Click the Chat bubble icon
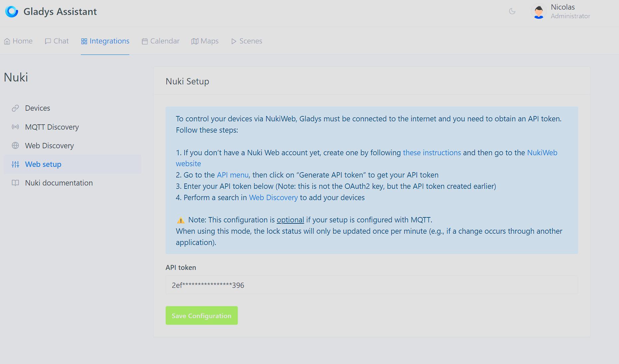 48,41
